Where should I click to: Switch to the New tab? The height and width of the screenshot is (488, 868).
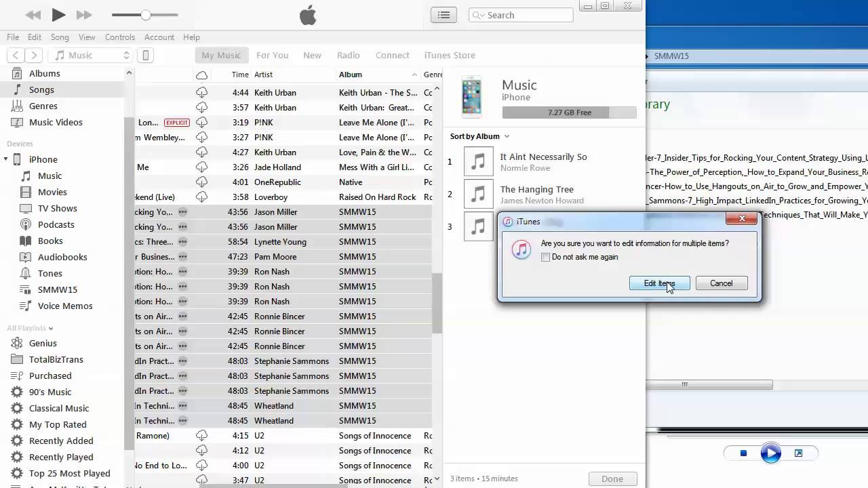pyautogui.click(x=312, y=56)
